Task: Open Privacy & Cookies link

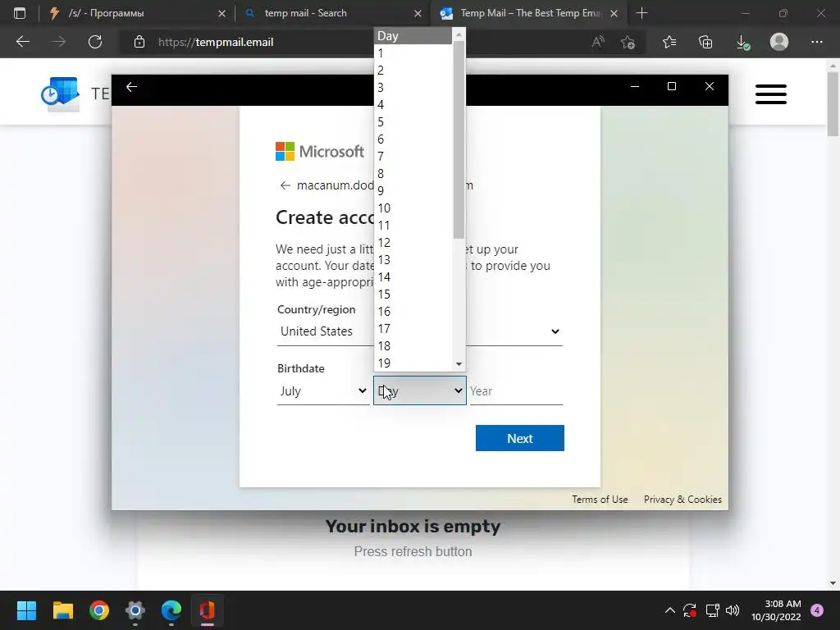Action: click(x=682, y=500)
